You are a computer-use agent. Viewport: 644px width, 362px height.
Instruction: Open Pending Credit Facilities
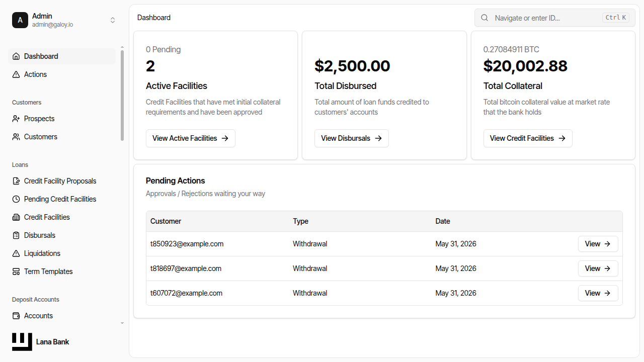(x=62, y=199)
